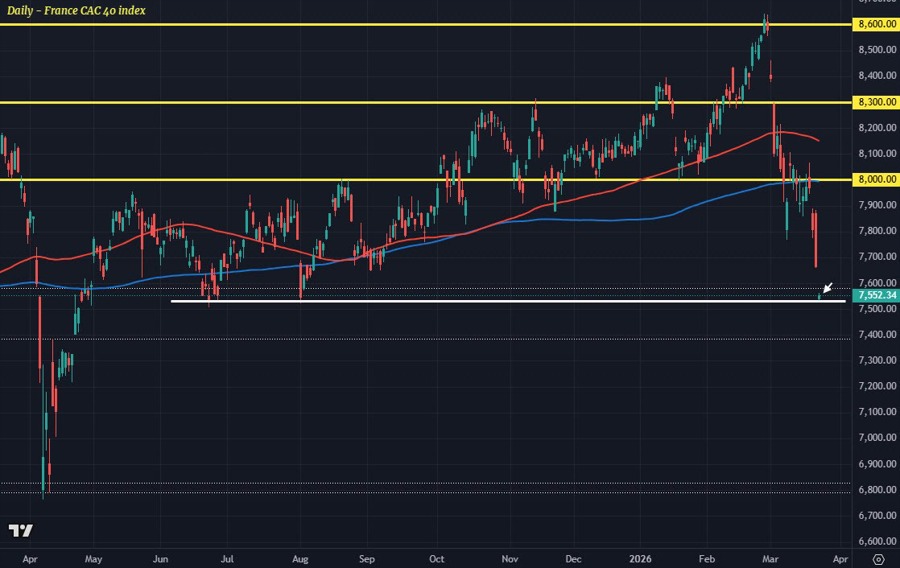The height and width of the screenshot is (568, 900).
Task: Click the 7,900.00 price axis value
Action: (877, 205)
